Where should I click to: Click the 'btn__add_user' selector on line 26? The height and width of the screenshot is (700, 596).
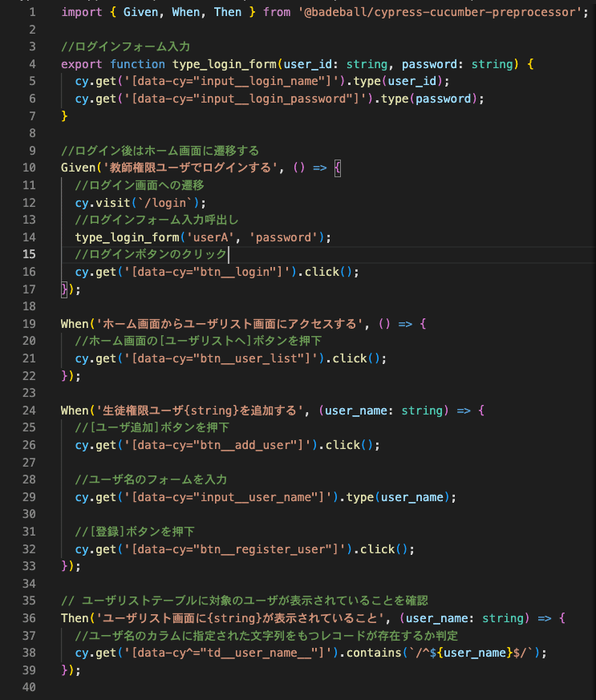point(245,445)
